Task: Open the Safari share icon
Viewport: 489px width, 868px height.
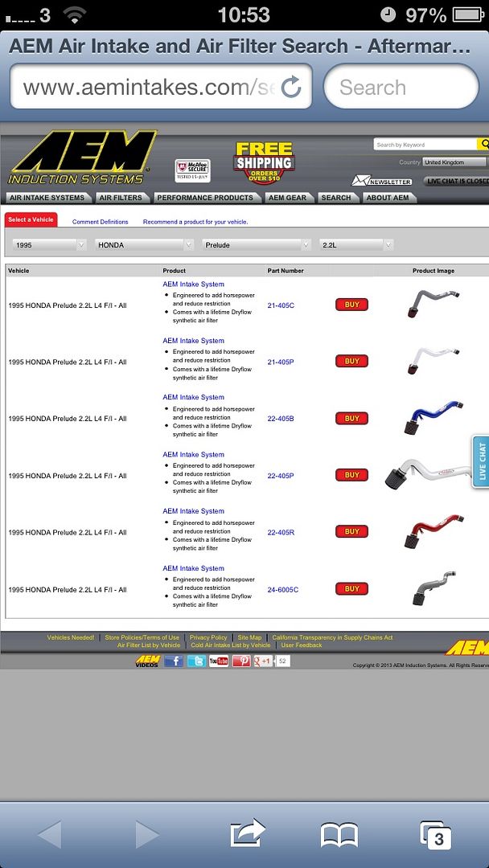Action: [248, 833]
